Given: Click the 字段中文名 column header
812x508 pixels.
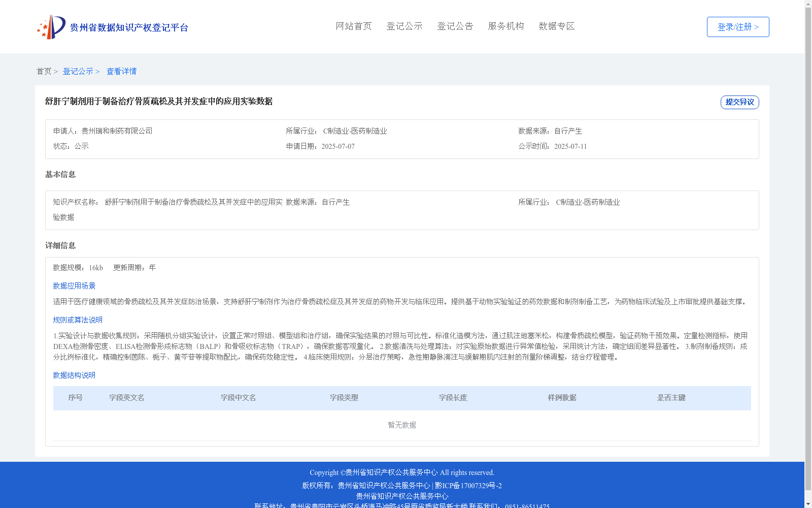Looking at the screenshot, I should pos(239,398).
